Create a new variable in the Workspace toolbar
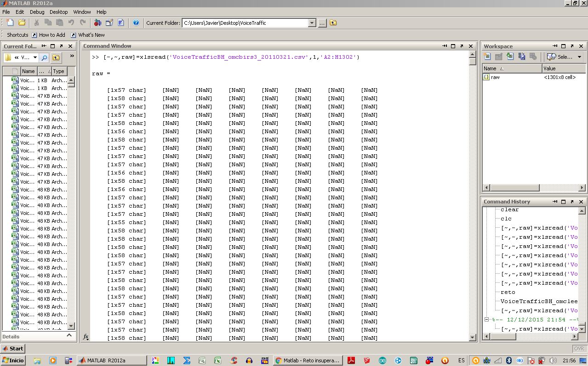Image resolution: width=588 pixels, height=366 pixels. (487, 56)
